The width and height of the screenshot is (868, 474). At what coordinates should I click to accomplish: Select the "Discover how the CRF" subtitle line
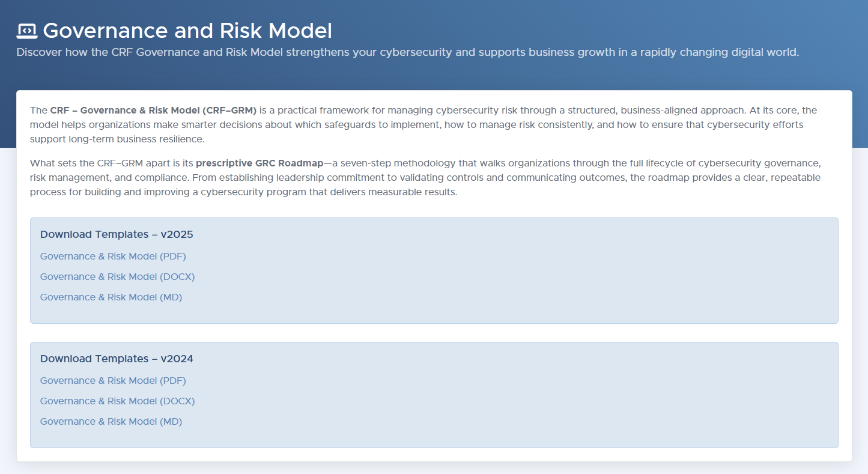[x=408, y=52]
